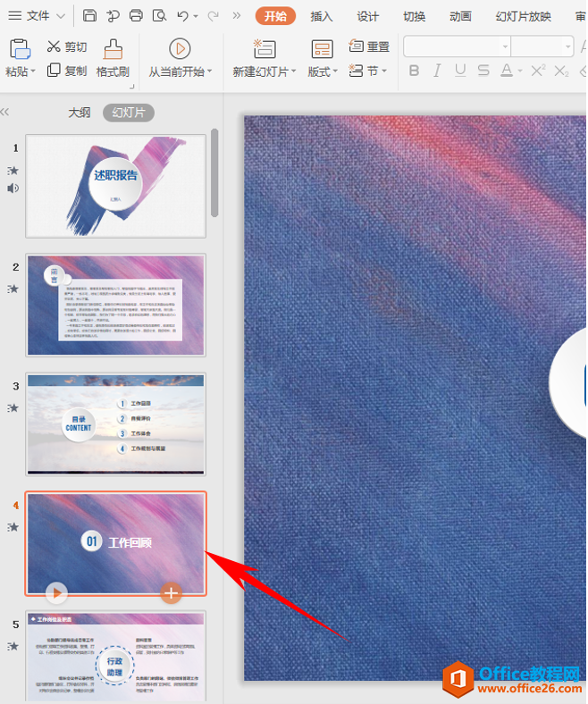Open the font name dropdown arrow

505,46
